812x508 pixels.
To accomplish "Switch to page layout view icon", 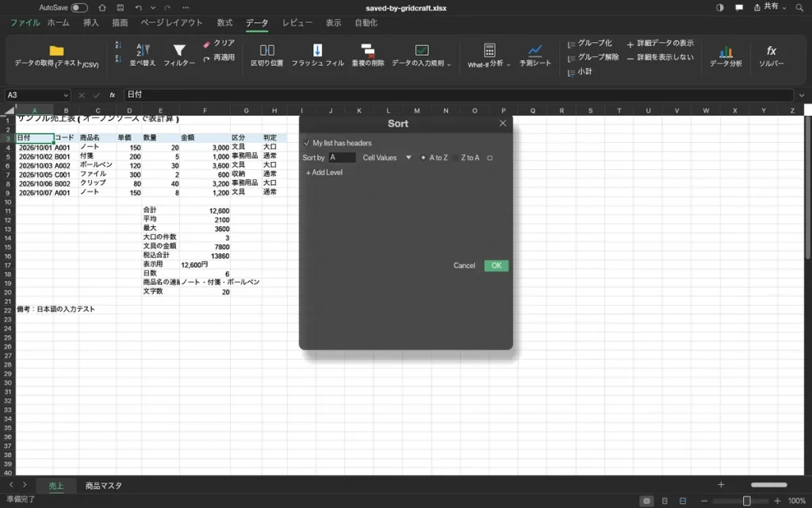I will 665,501.
